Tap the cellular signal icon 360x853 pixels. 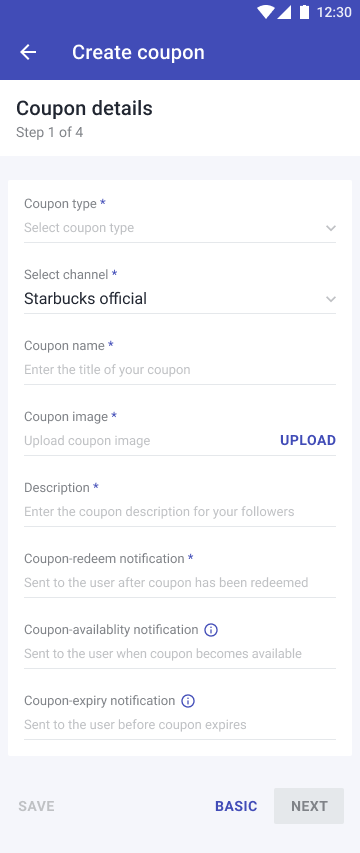284,12
